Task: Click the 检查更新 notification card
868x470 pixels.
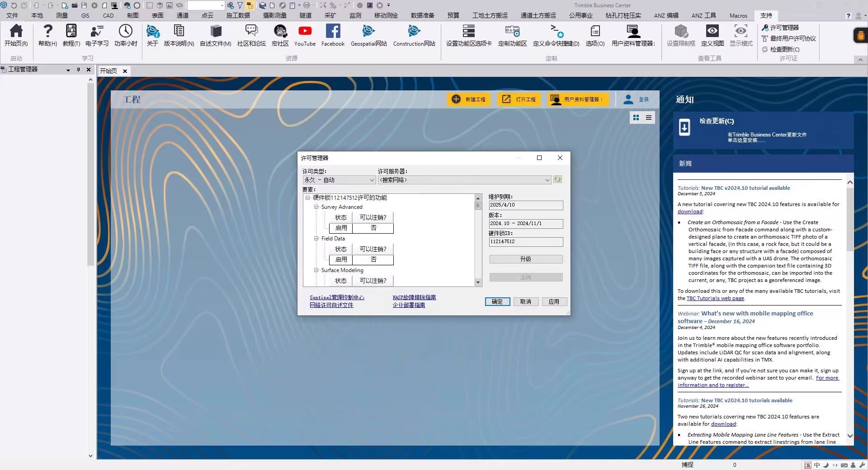Action: (763, 130)
